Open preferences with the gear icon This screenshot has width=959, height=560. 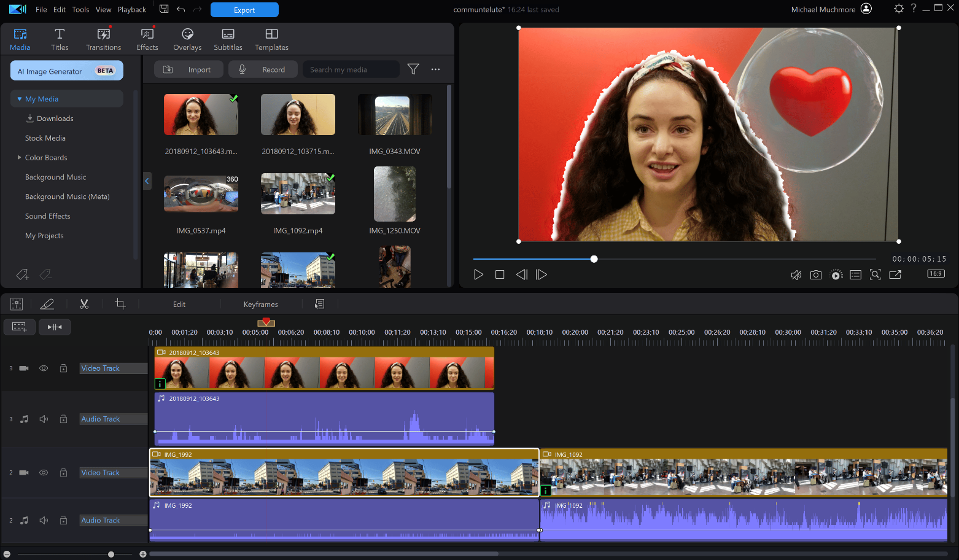(898, 9)
